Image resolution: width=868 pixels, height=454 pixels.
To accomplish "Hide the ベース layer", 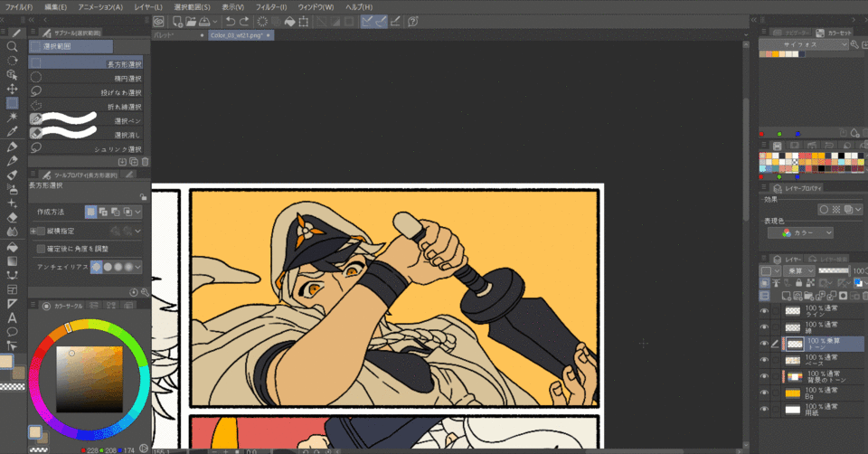I will [765, 360].
